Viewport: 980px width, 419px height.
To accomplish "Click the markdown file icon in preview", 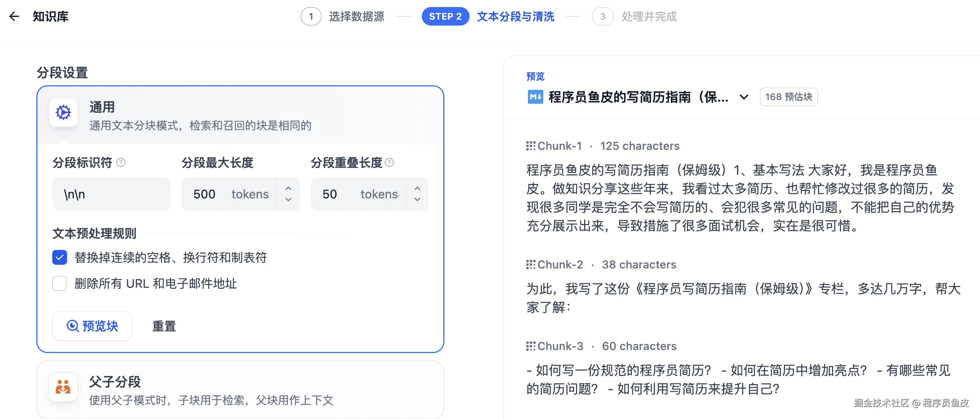I will 535,97.
